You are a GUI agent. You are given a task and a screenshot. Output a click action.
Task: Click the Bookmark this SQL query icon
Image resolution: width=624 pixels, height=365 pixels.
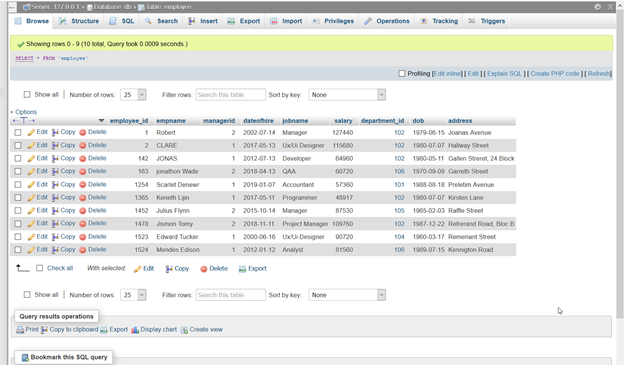[25, 357]
